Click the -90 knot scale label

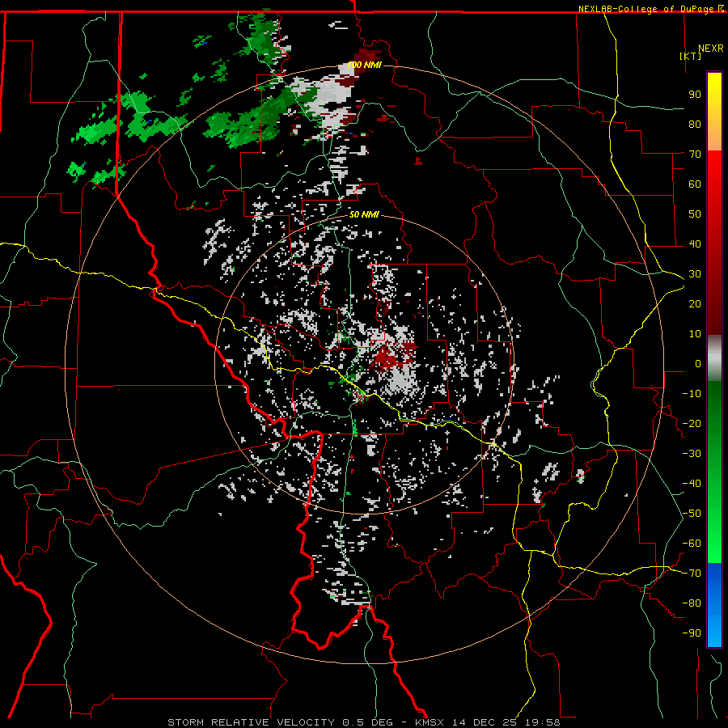692,633
